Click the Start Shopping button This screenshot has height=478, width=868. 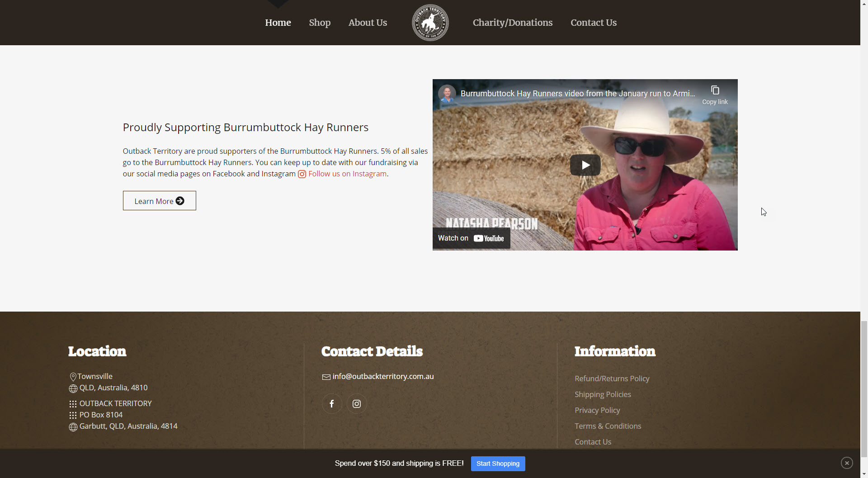(x=498, y=464)
